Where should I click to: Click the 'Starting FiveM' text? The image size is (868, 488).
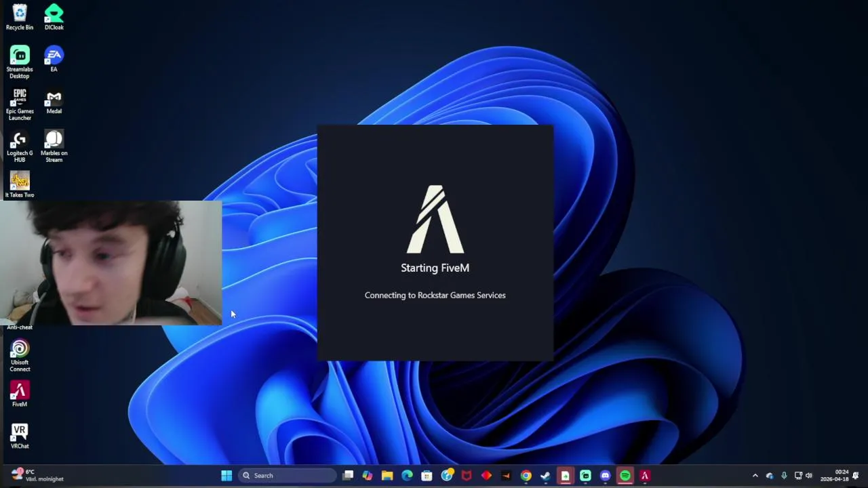tap(435, 268)
